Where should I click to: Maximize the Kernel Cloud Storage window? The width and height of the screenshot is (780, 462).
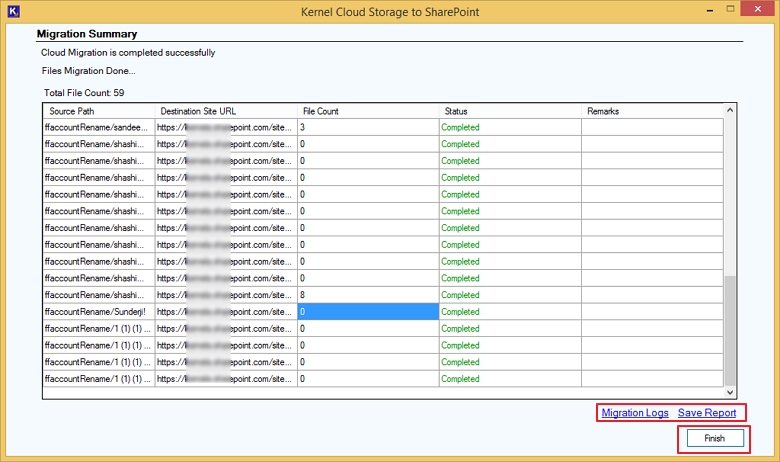click(730, 9)
